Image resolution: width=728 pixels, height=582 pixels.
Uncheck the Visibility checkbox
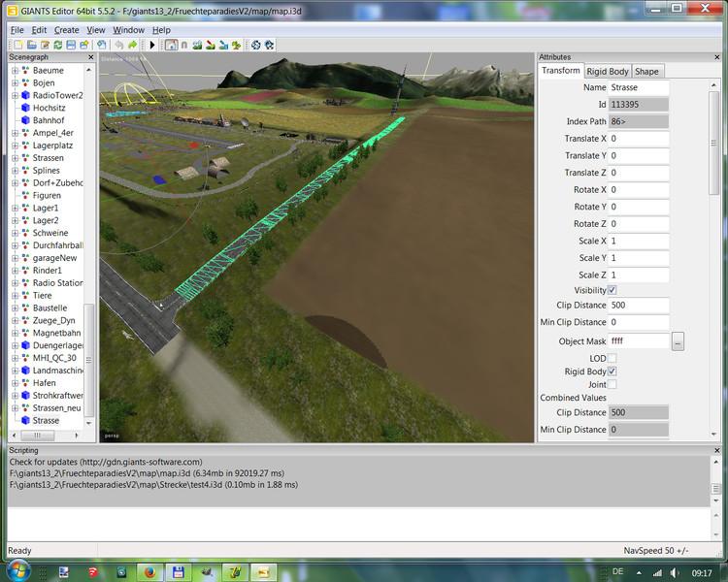click(x=612, y=290)
